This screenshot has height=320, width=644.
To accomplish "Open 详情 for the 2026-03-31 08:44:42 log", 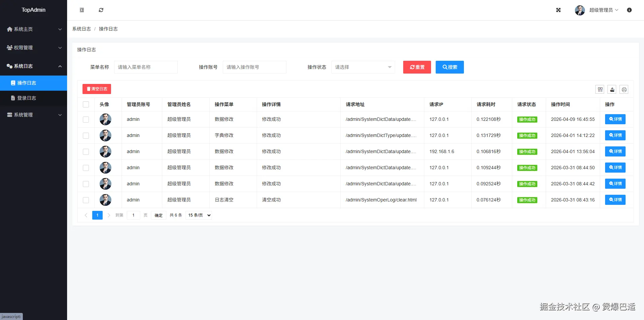I will click(615, 184).
